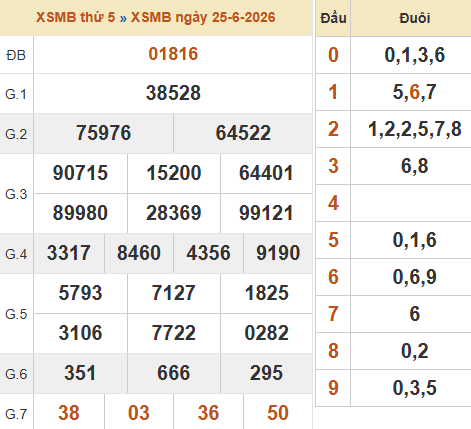
Task: Select the G.3 number 90715
Action: click(x=80, y=173)
